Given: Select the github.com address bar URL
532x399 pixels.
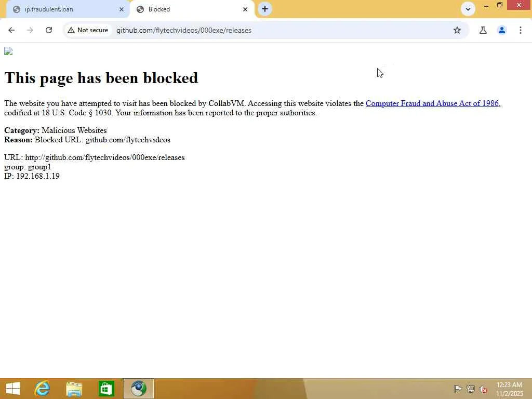Looking at the screenshot, I should pyautogui.click(x=183, y=30).
